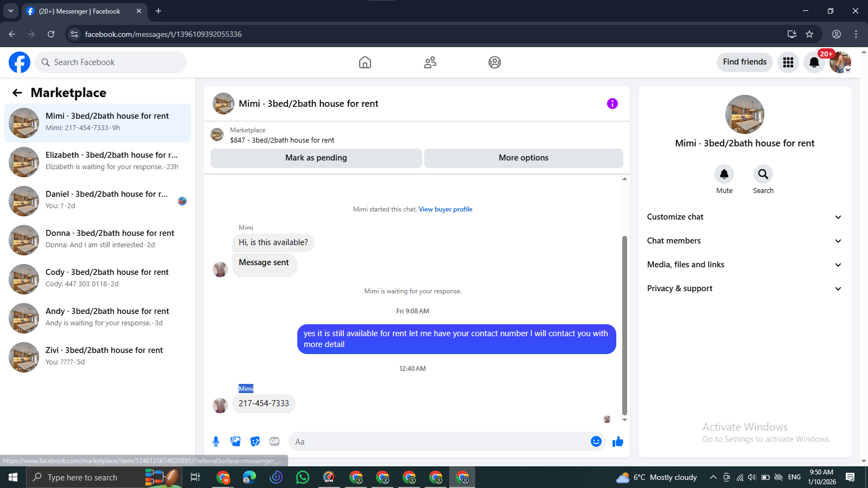The image size is (868, 488).
Task: Click the Windows taskbar search box
Action: tap(103, 477)
